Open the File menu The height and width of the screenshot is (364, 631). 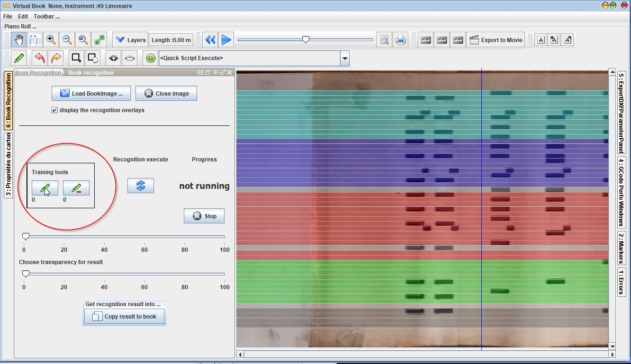[8, 17]
